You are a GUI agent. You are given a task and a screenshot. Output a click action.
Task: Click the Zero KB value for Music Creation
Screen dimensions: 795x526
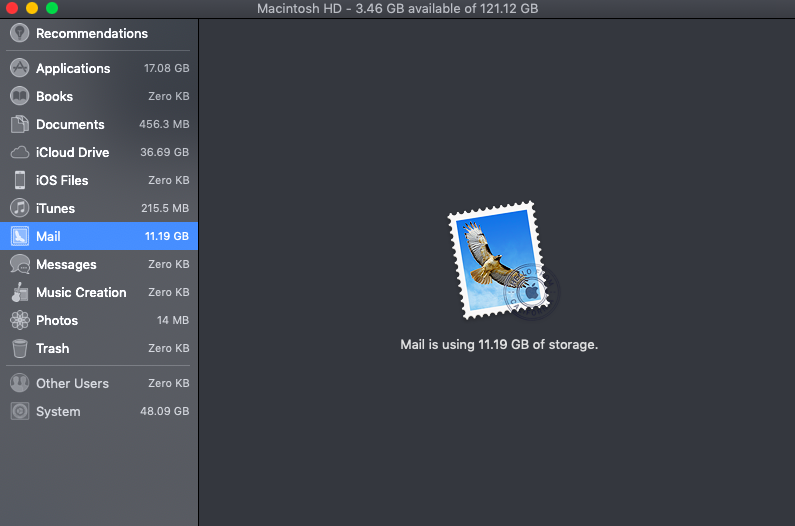point(169,292)
